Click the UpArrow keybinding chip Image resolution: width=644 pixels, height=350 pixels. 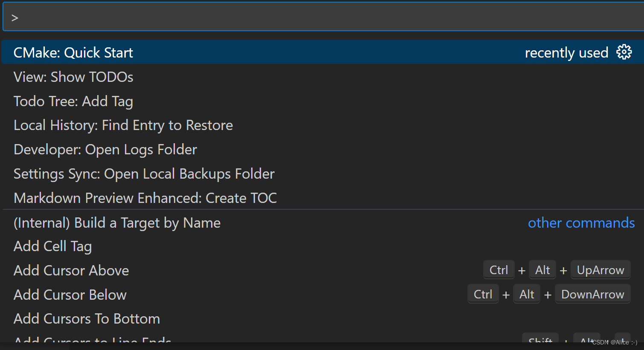[x=600, y=269]
